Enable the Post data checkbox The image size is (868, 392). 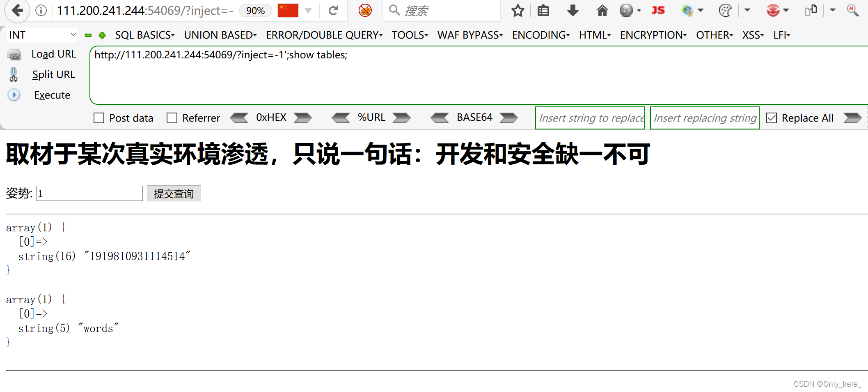click(99, 118)
